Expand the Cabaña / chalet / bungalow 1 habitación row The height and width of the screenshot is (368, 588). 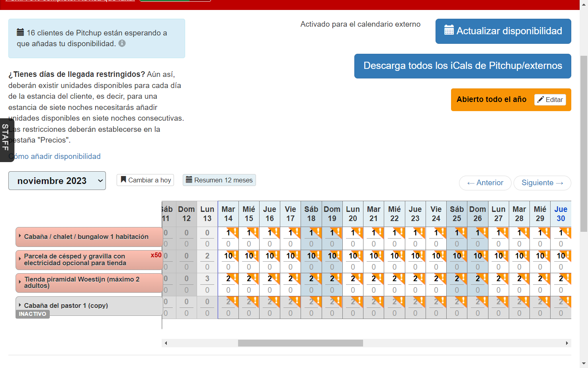[x=20, y=236]
